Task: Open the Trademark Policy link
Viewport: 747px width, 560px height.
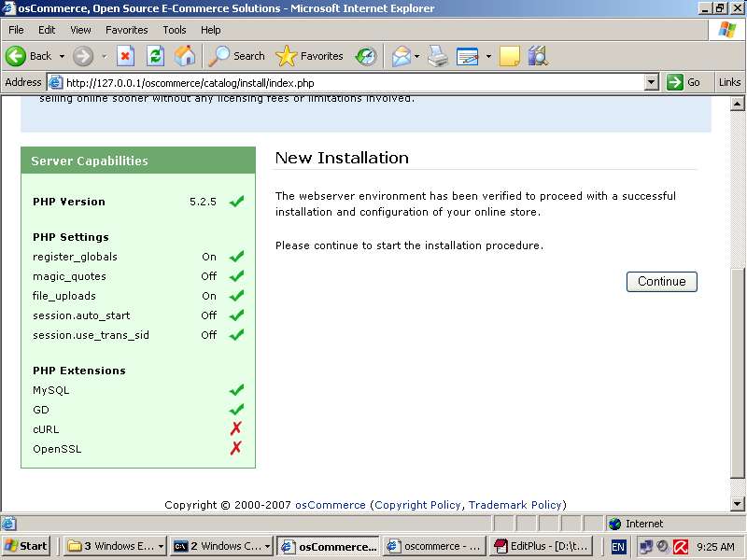Action: pyautogui.click(x=514, y=505)
